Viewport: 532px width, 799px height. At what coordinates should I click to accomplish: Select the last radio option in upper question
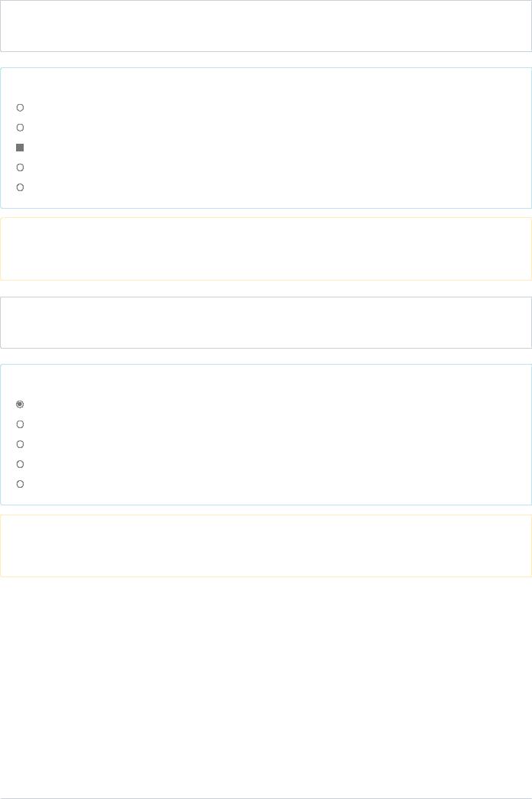[x=20, y=187]
